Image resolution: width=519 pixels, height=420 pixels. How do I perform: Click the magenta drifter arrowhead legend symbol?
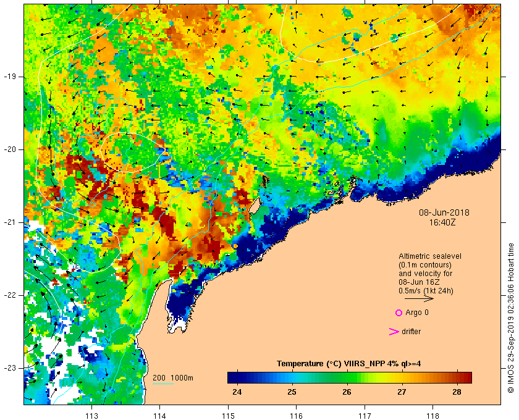[x=394, y=332]
